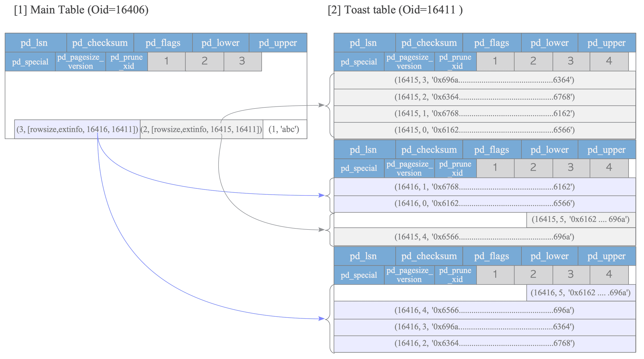
Task: Select line pointer 1 in Main Table
Action: (166, 62)
